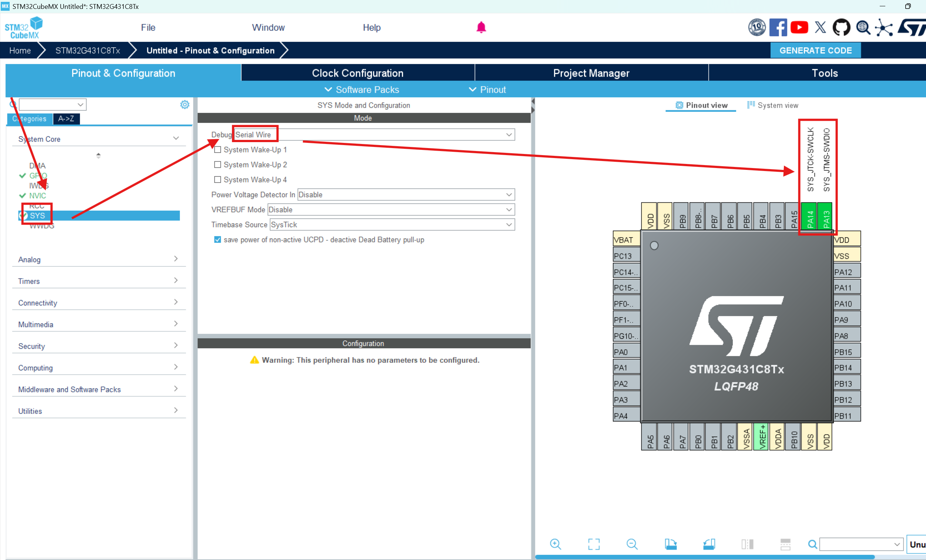Open the X (Twitter) icon link

point(820,27)
